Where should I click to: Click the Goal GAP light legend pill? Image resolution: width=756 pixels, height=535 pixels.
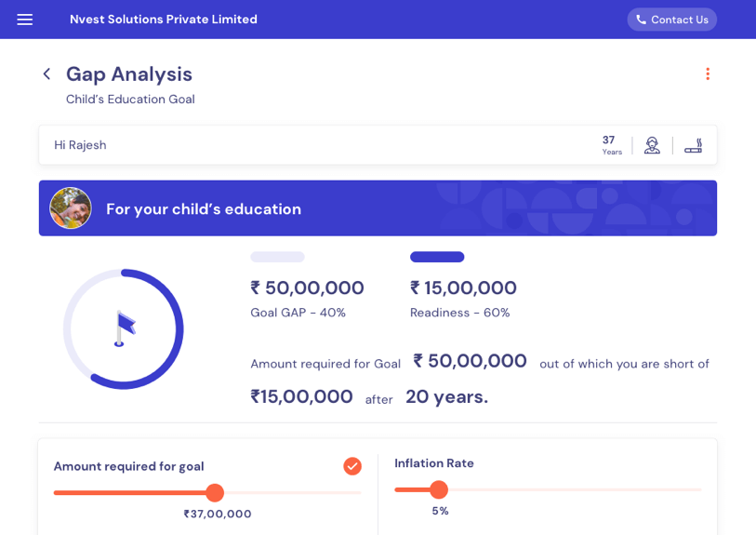click(277, 257)
